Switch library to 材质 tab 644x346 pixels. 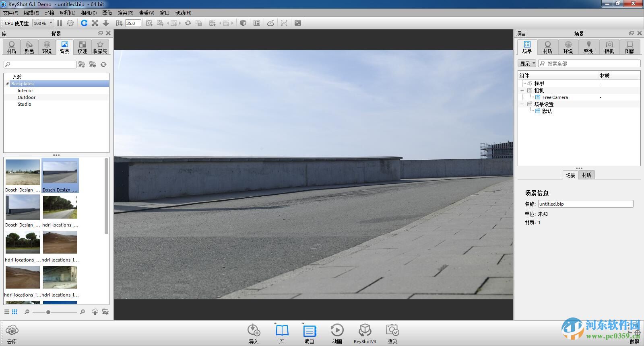(x=11, y=47)
